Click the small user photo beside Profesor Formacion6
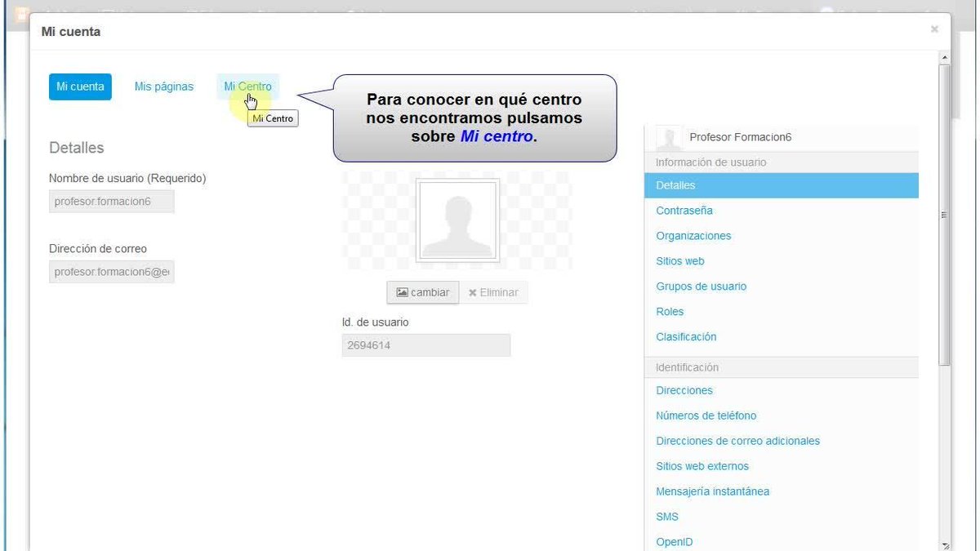This screenshot has width=980, height=551. (668, 136)
